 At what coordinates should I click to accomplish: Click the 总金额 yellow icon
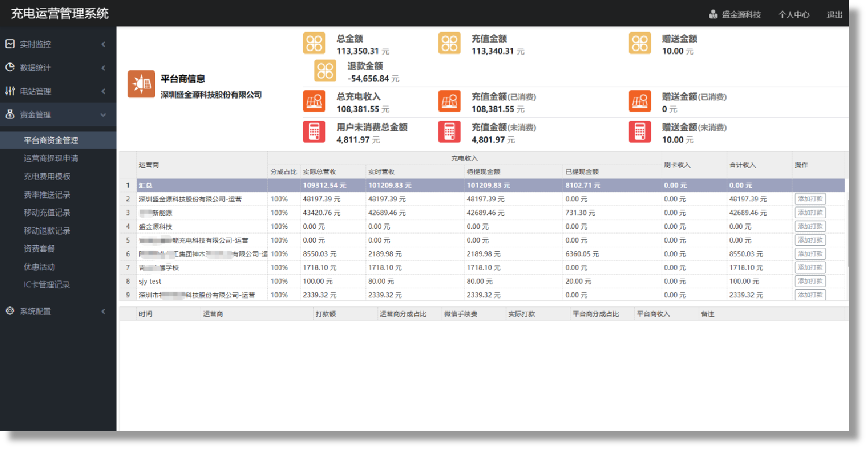315,43
